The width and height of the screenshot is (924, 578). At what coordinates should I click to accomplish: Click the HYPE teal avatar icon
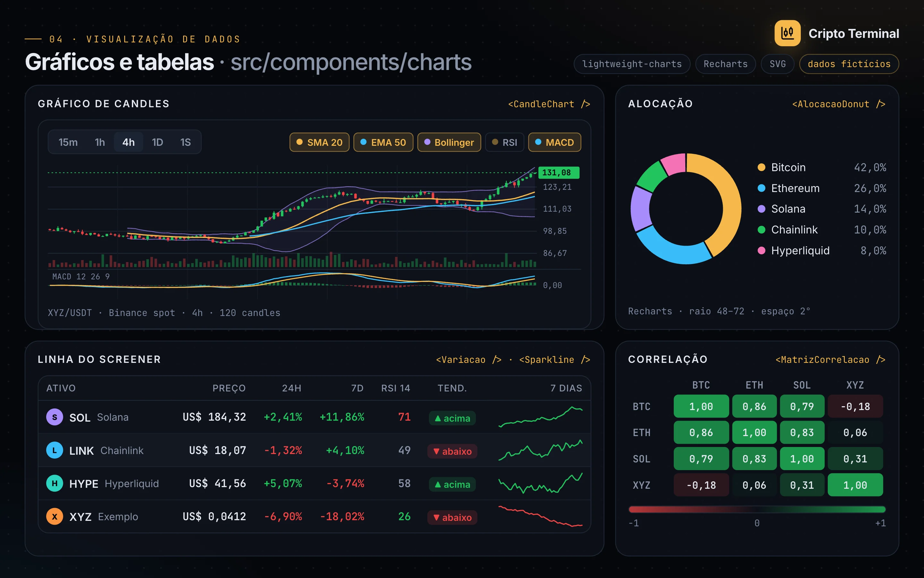coord(55,484)
